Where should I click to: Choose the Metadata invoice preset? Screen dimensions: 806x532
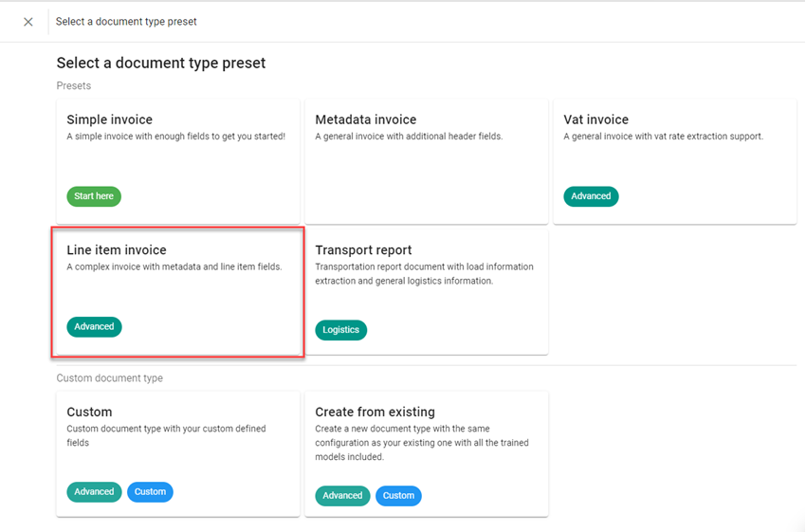pyautogui.click(x=427, y=161)
